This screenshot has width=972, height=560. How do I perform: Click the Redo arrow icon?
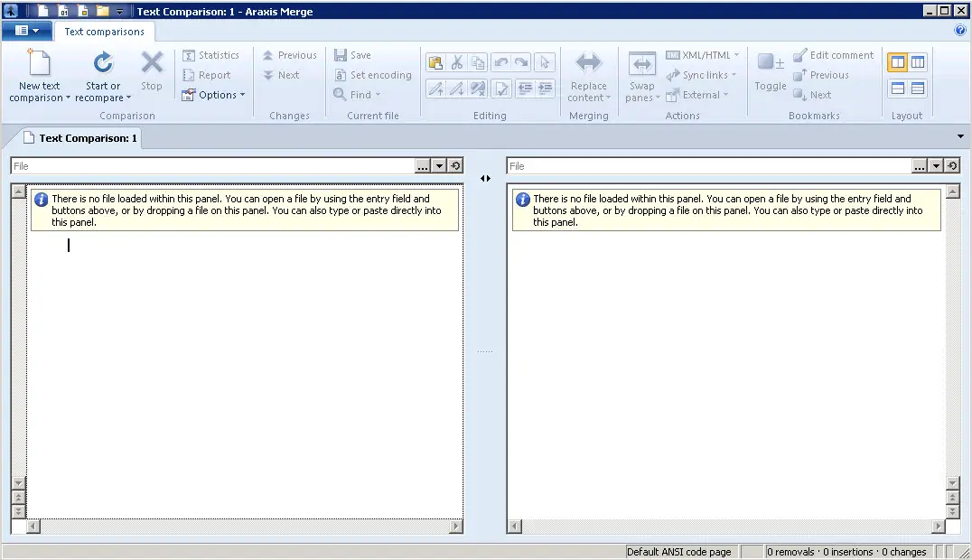click(521, 62)
